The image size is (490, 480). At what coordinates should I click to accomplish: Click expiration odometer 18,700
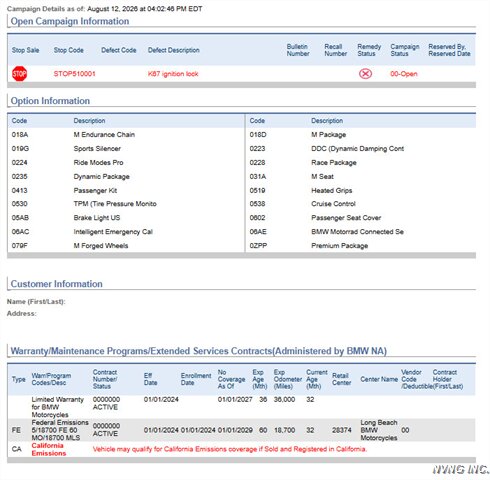pos(284,430)
